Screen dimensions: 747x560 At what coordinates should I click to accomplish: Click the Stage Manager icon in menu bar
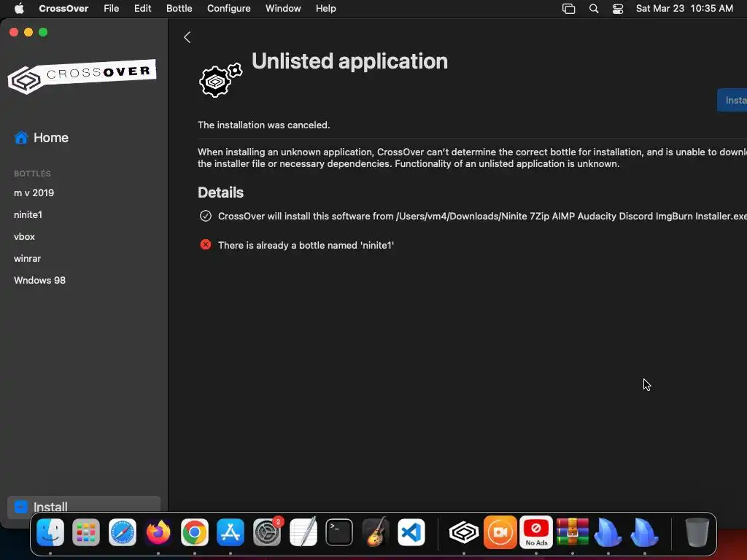point(569,9)
